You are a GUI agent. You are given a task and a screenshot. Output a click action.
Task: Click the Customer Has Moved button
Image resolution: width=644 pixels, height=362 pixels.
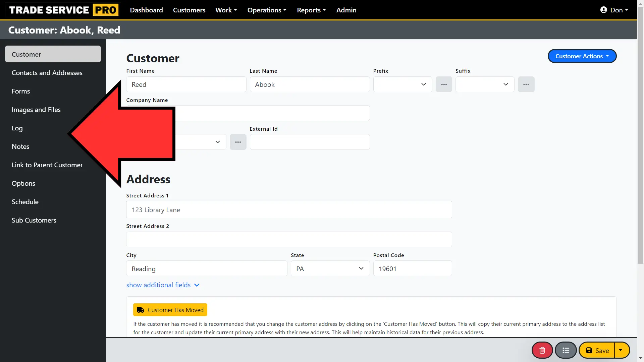click(170, 309)
